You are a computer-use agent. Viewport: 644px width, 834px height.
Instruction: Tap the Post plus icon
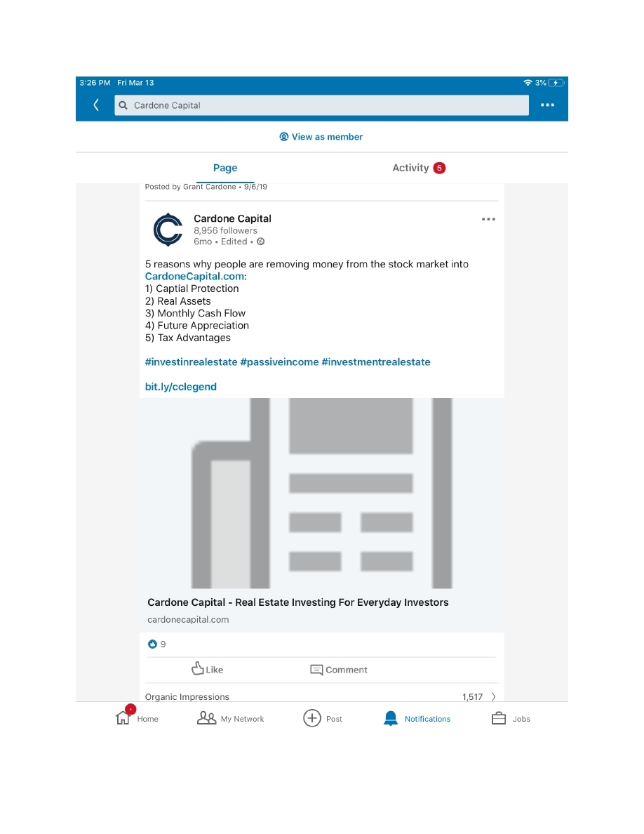tap(312, 718)
